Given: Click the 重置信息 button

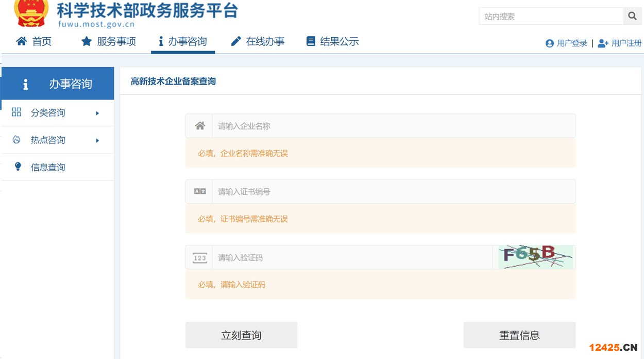Looking at the screenshot, I should (519, 335).
